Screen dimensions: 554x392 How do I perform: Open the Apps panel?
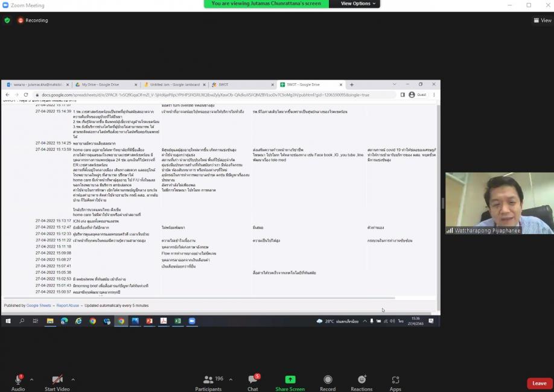395,382
